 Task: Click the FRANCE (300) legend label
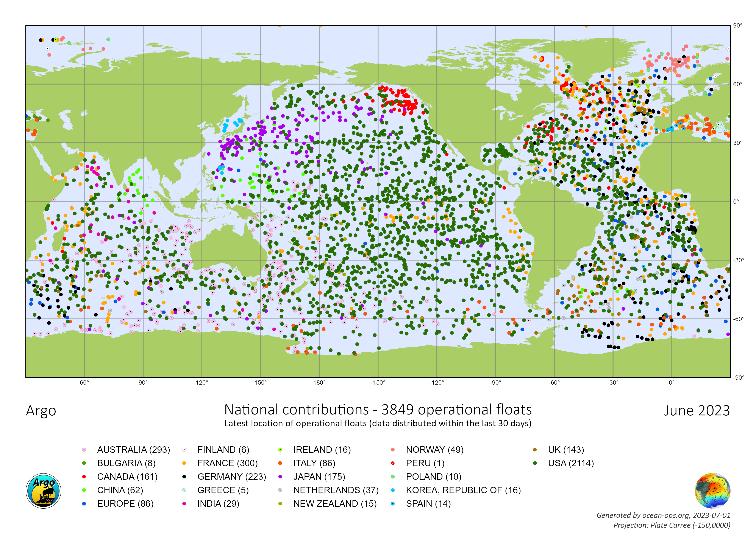click(227, 463)
